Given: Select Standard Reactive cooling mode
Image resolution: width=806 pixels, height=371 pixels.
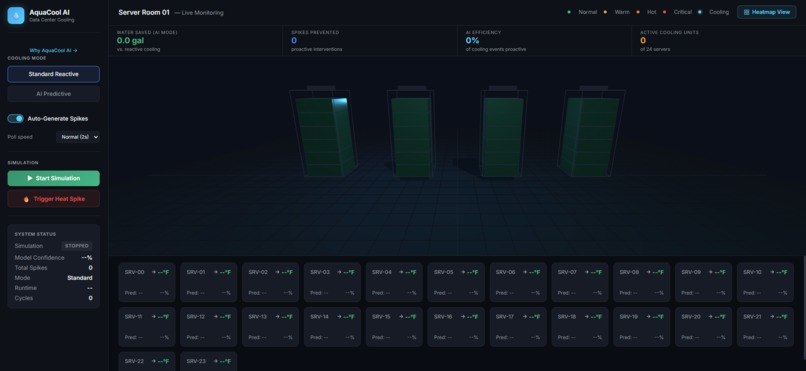Looking at the screenshot, I should tap(53, 74).
